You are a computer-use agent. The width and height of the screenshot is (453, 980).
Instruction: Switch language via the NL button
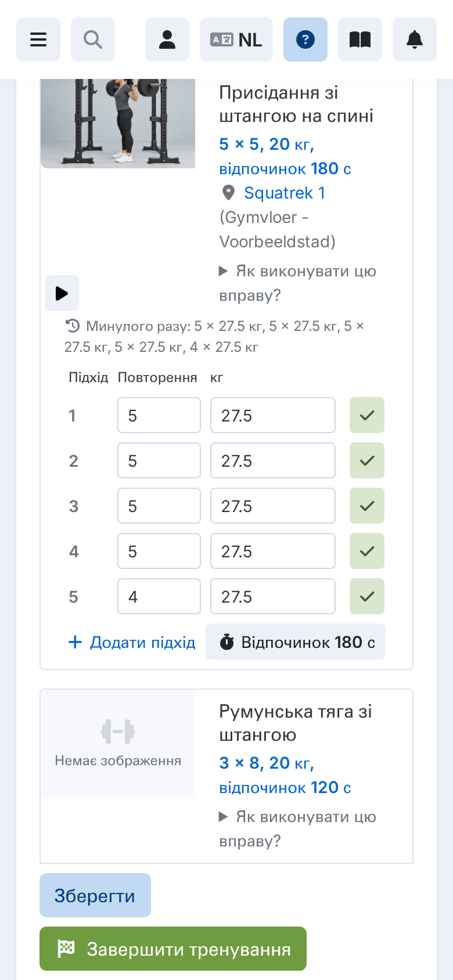(236, 39)
